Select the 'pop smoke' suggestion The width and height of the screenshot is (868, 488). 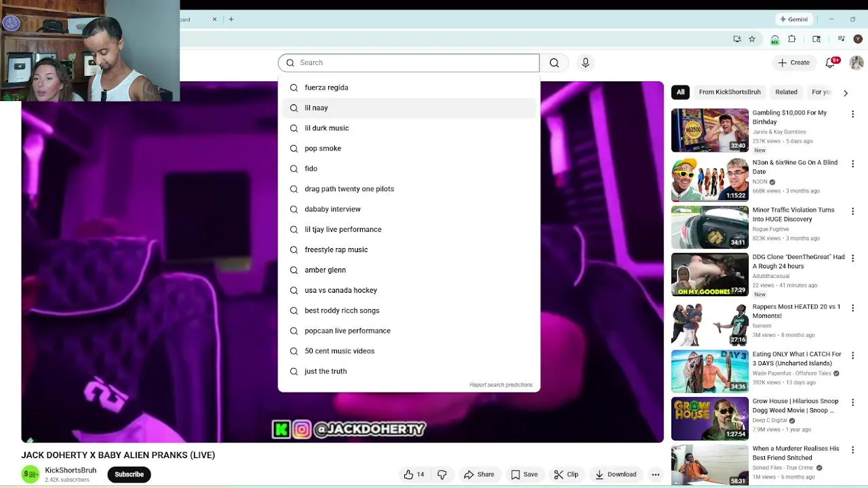point(409,148)
